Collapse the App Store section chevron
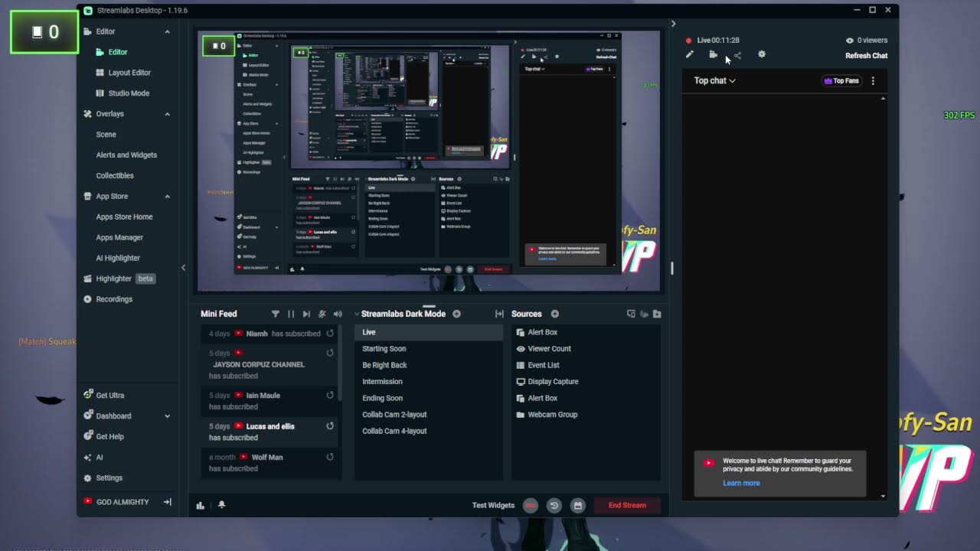Viewport: 980px width, 551px height. click(x=168, y=197)
